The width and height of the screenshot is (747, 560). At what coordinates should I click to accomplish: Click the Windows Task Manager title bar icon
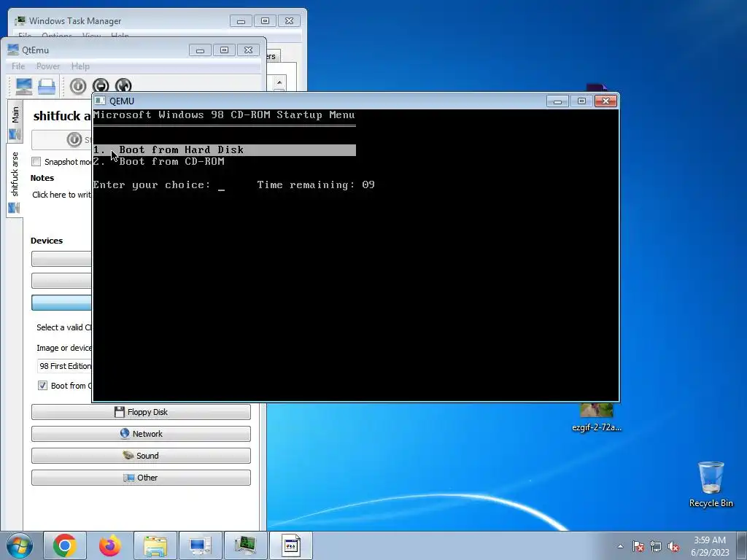20,20
